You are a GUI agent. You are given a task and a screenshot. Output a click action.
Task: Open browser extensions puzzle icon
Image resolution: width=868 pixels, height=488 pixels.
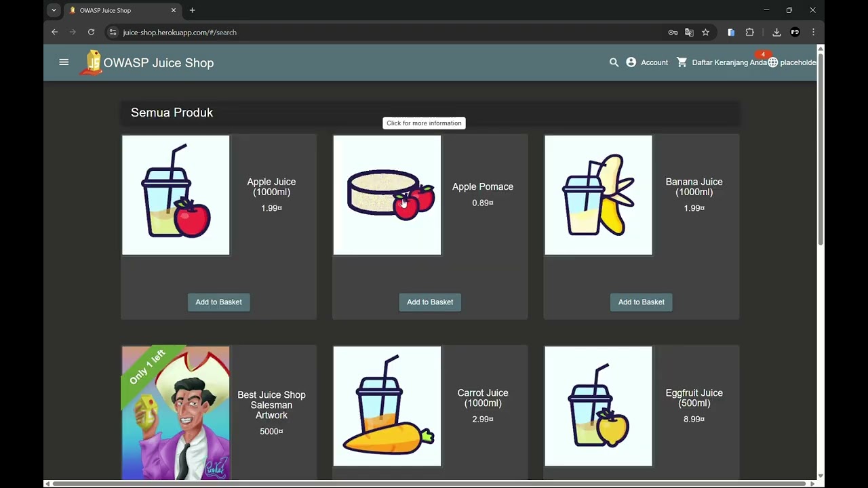click(x=749, y=32)
